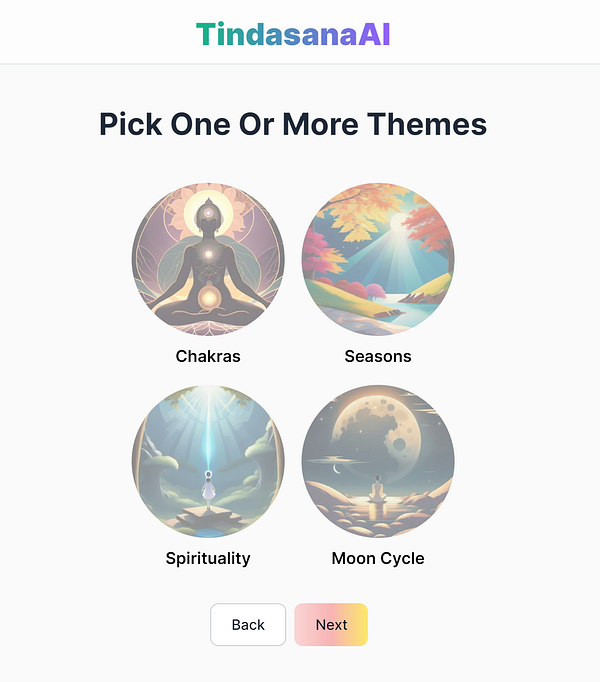Select the Chakras theme image
600x682 pixels.
pos(208,259)
